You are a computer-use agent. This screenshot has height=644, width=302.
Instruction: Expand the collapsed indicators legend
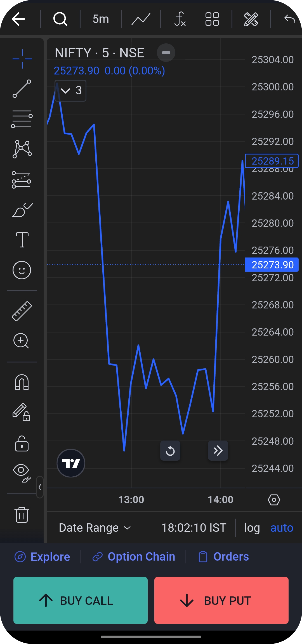[70, 90]
